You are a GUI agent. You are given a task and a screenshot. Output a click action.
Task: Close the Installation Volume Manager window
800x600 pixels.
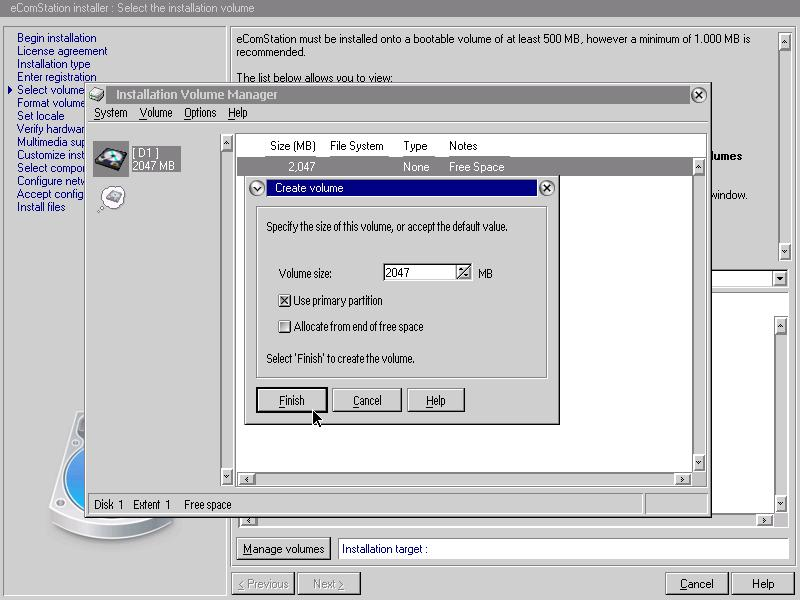tap(698, 95)
